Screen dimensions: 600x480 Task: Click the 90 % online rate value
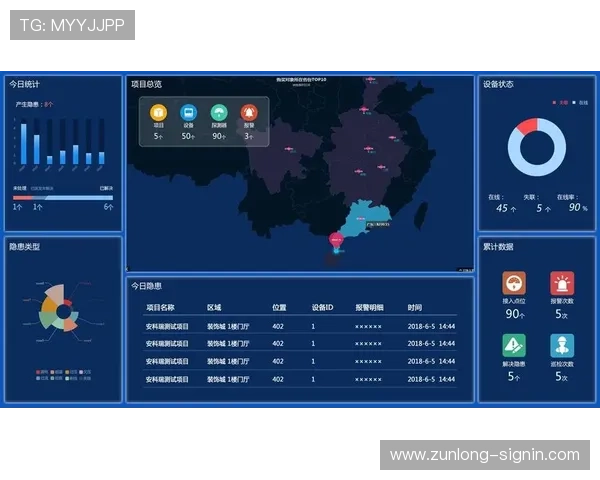pos(578,207)
